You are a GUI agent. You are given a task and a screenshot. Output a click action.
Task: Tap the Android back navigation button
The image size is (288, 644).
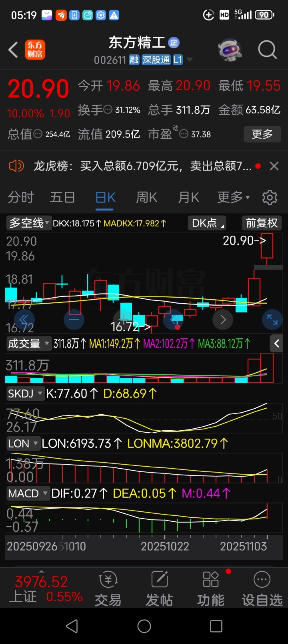(72, 626)
